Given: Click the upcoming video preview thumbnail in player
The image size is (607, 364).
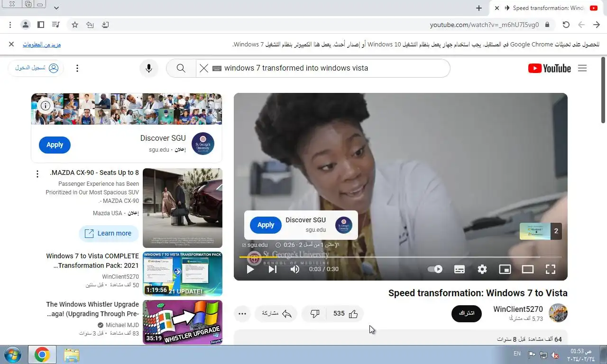Looking at the screenshot, I should coord(541,231).
